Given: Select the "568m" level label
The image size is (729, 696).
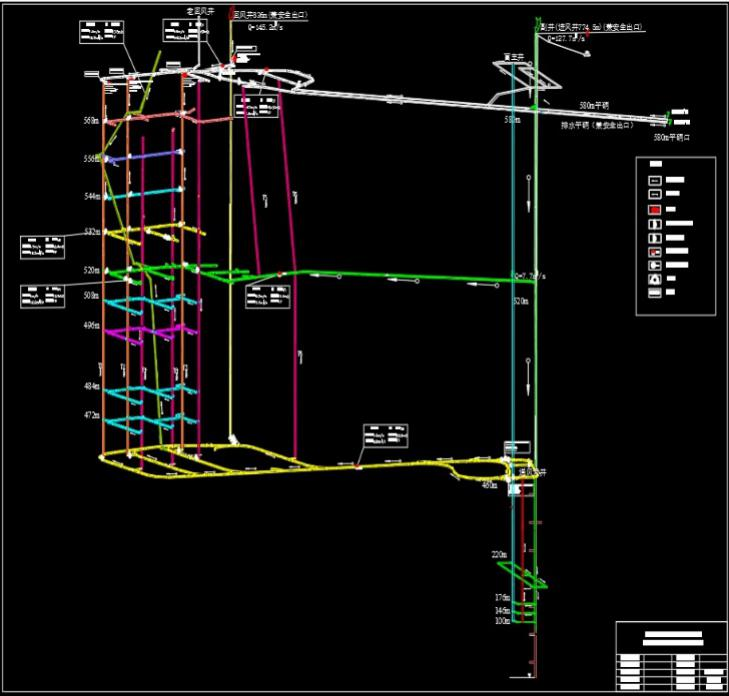Looking at the screenshot, I should (x=91, y=120).
